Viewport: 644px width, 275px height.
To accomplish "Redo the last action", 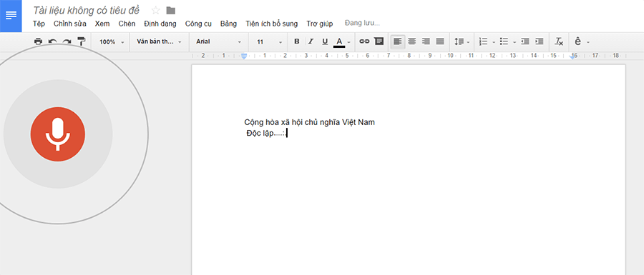I will (67, 41).
